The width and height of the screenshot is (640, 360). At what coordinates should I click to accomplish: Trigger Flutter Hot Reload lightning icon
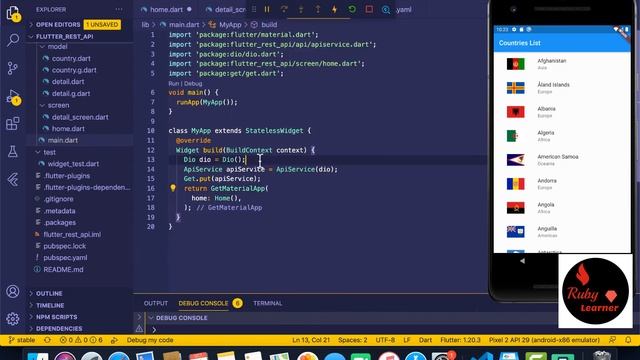point(334,9)
